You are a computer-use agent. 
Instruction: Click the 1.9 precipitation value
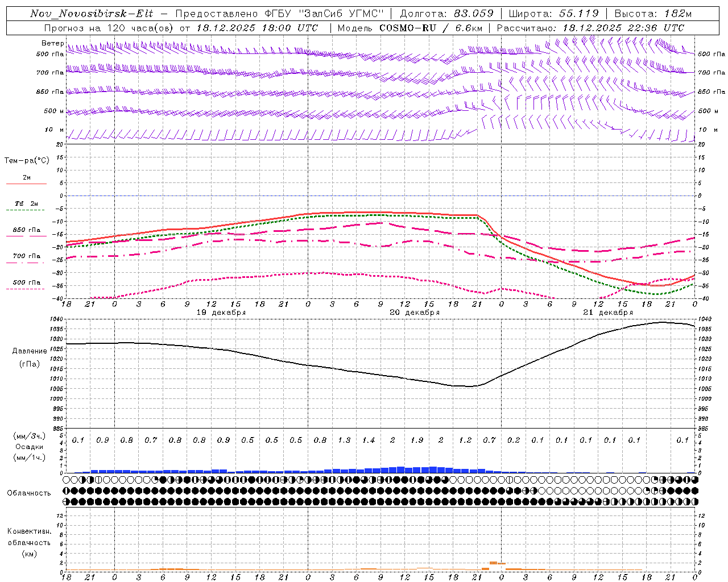click(x=417, y=440)
